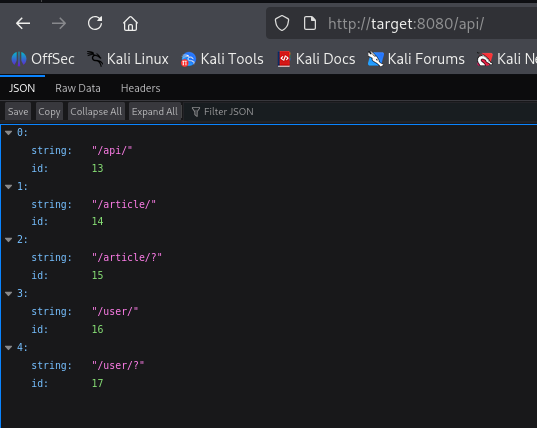Click the id value 17
This screenshot has height=428, width=537.
pyautogui.click(x=98, y=383)
